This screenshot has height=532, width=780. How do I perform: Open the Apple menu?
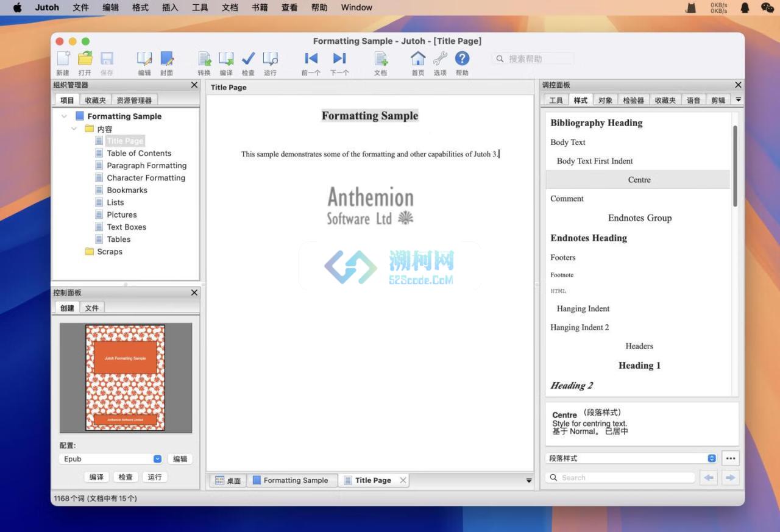coord(17,7)
